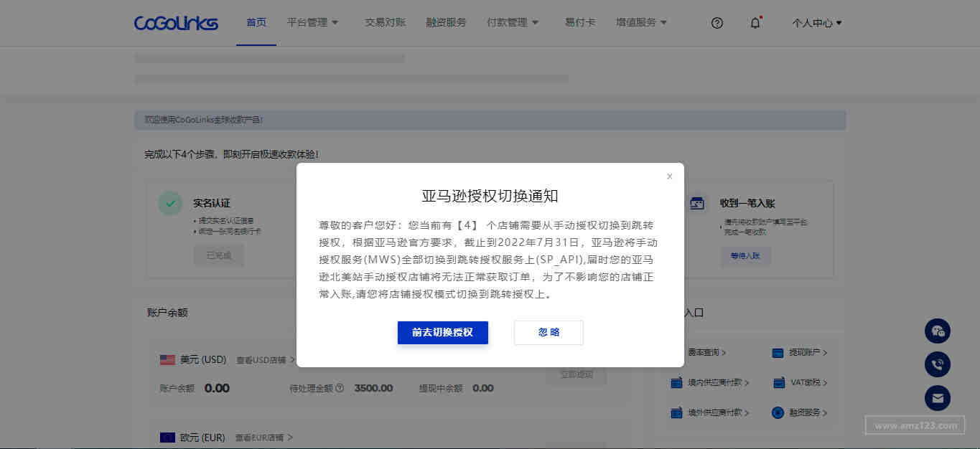Click the 实名认证 step title
This screenshot has width=980, height=449.
point(212,203)
